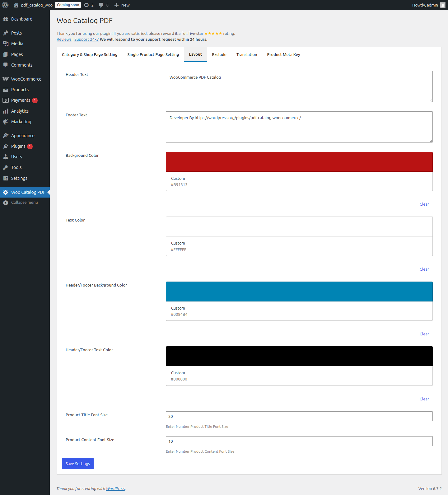This screenshot has height=495, width=448.
Task: Open the site home icon pdf_catalog_woo
Action: point(16,5)
